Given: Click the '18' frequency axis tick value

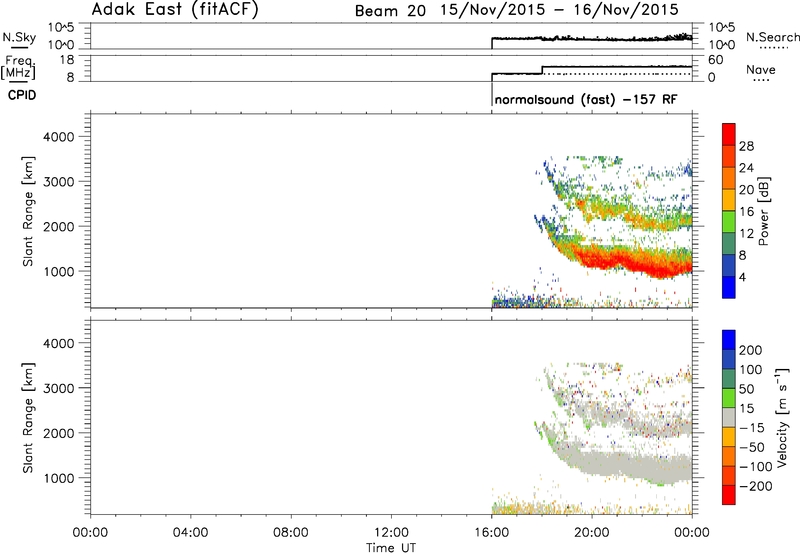Looking at the screenshot, I should [x=67, y=60].
